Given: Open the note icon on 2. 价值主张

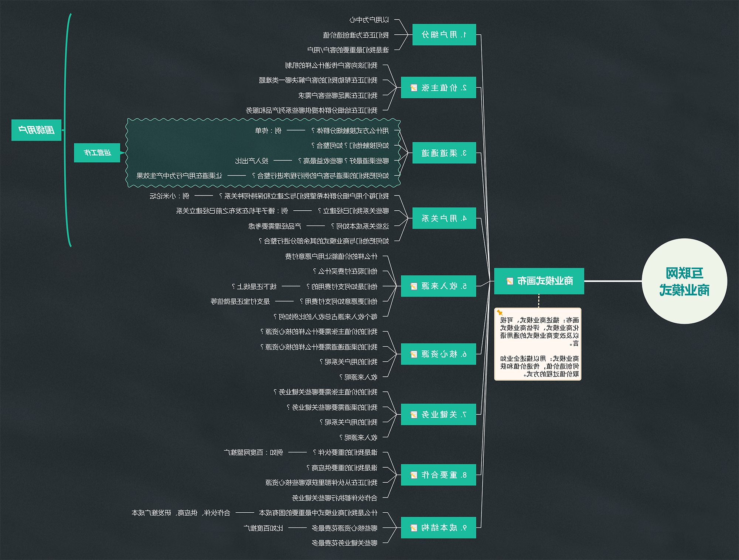Looking at the screenshot, I should pos(414,88).
